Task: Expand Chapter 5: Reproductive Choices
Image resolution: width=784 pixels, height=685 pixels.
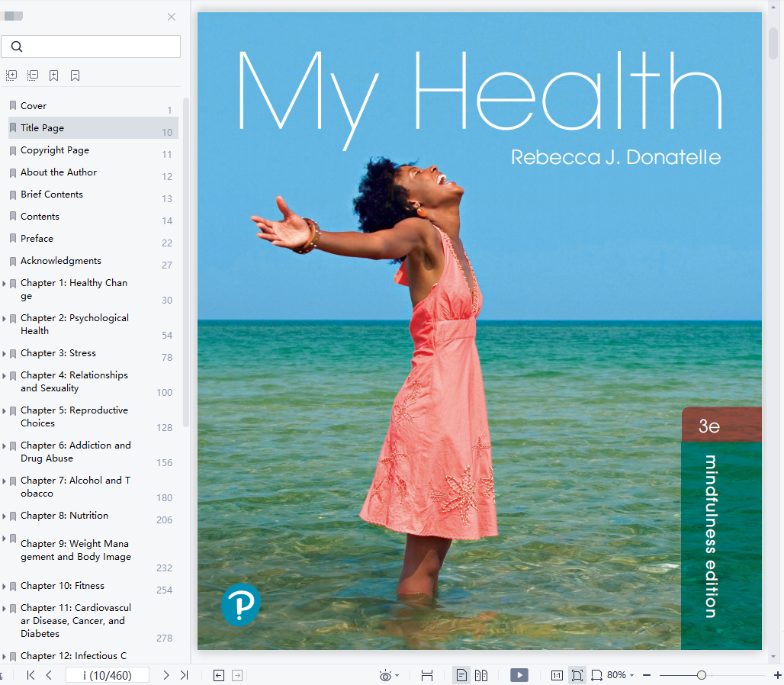Action: click(4, 410)
